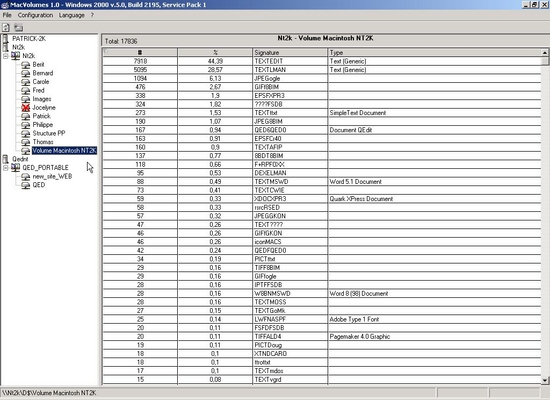
Task: Click the EPSFXPR3 signature cell
Action: pos(290,95)
